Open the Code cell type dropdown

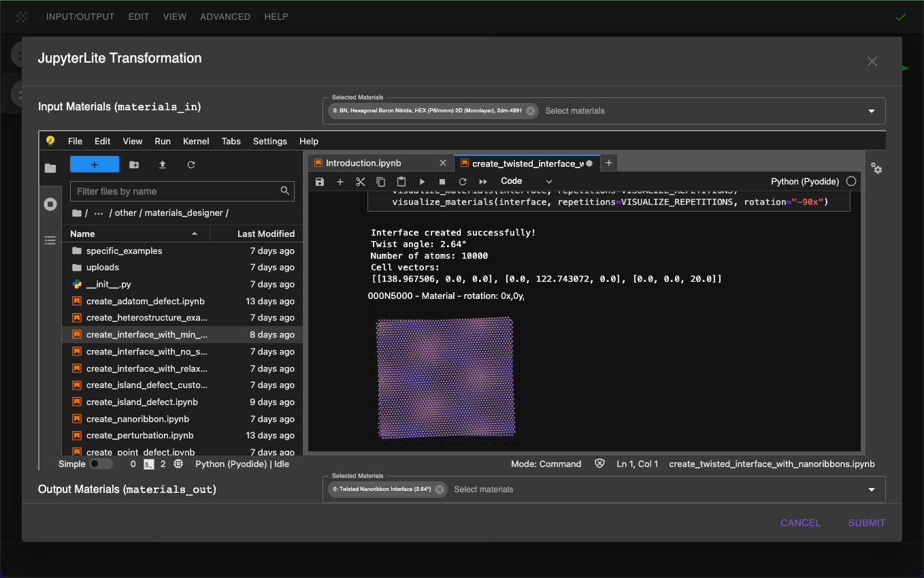coord(526,181)
